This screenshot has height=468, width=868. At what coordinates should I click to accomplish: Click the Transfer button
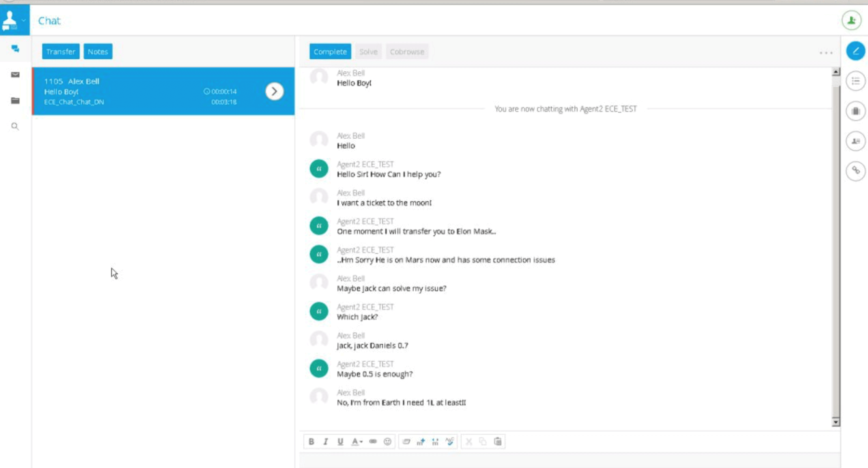(x=61, y=52)
